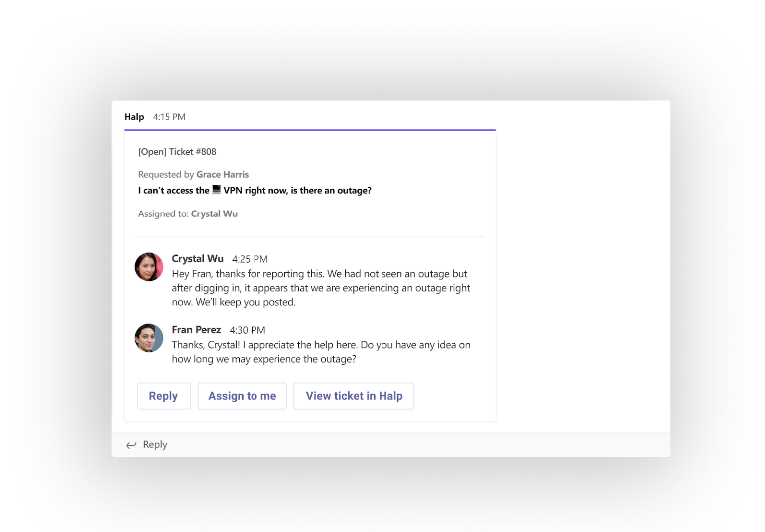Click the Reply input field at the bottom
Screen dimensions: 765x532
pos(155,444)
